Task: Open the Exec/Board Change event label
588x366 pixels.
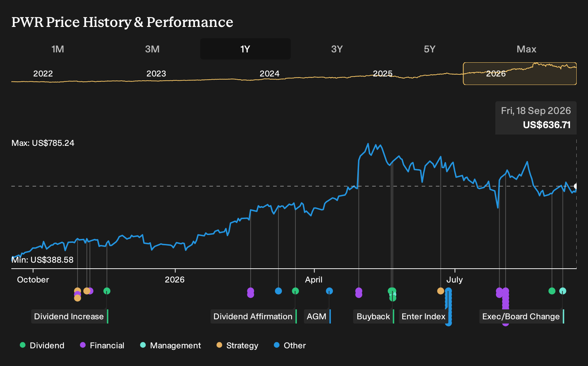Action: (521, 316)
